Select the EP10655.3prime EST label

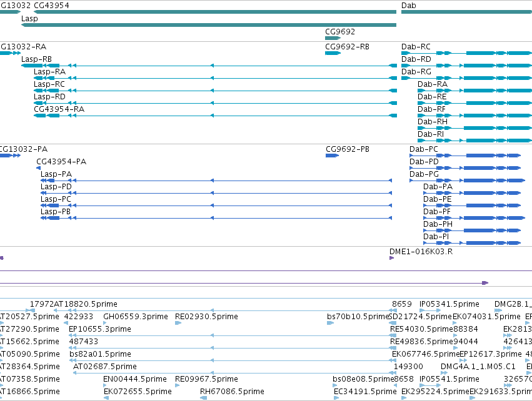point(100,329)
